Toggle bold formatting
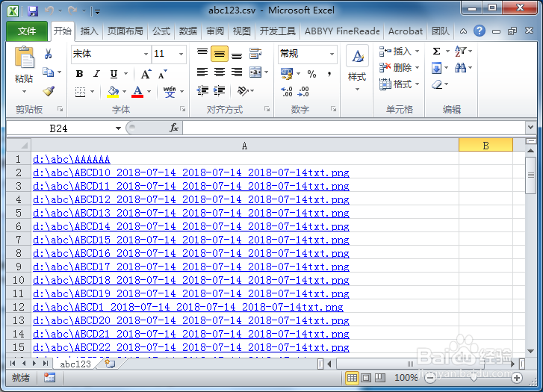This screenshot has width=543, height=392. click(80, 74)
